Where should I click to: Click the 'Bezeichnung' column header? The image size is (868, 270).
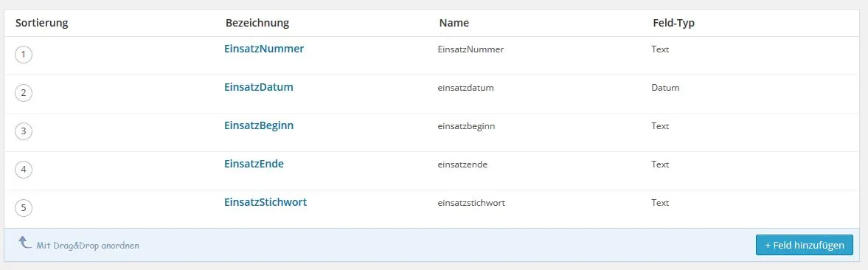coord(257,24)
